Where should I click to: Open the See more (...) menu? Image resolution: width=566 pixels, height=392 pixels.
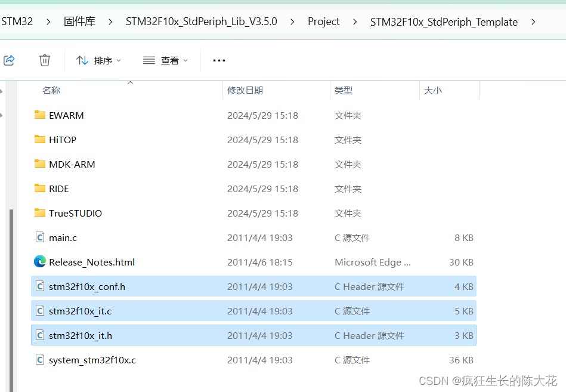click(218, 60)
